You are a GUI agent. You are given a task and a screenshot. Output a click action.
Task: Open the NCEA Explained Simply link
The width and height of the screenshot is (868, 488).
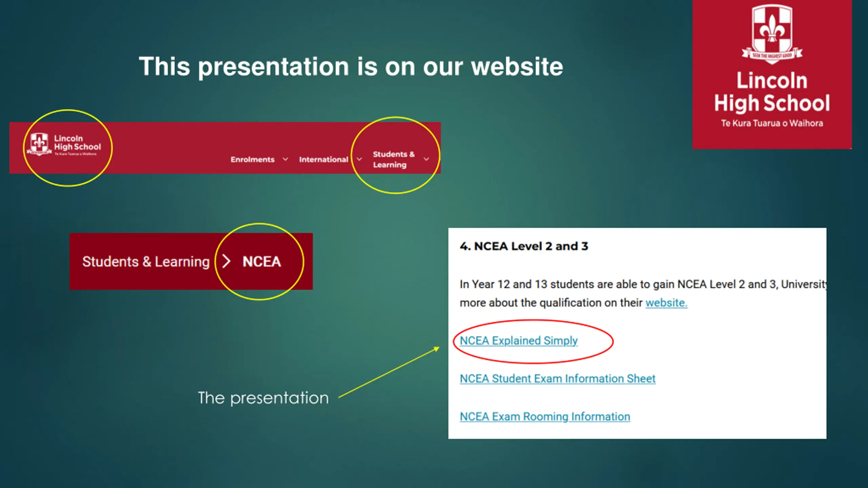click(x=518, y=341)
